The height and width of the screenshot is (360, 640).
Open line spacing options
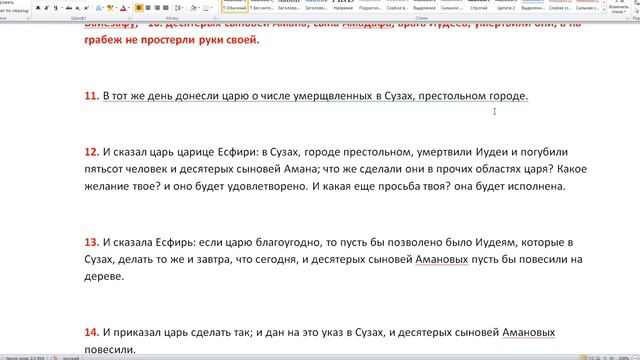point(178,8)
